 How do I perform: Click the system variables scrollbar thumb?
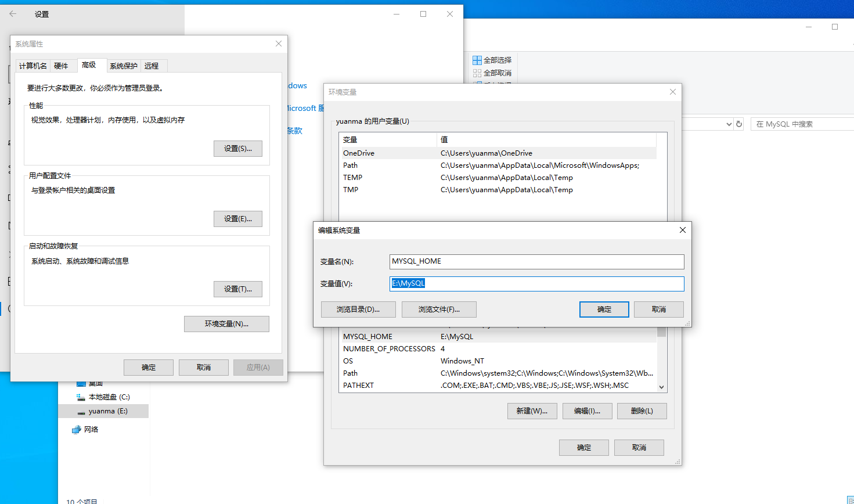[661, 332]
